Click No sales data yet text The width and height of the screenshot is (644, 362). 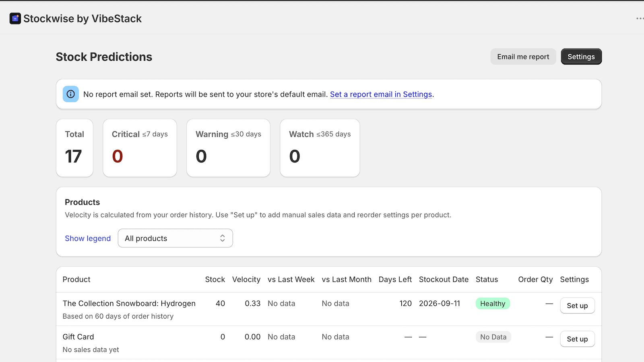coord(91,350)
